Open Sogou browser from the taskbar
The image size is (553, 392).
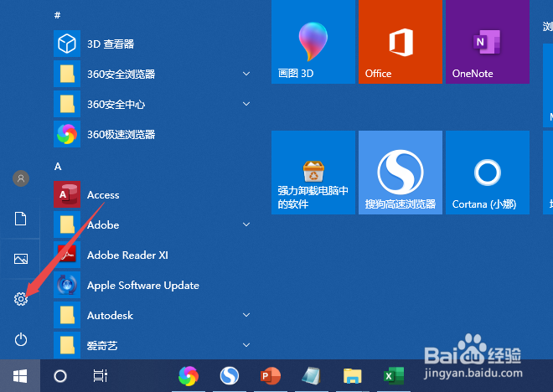230,376
